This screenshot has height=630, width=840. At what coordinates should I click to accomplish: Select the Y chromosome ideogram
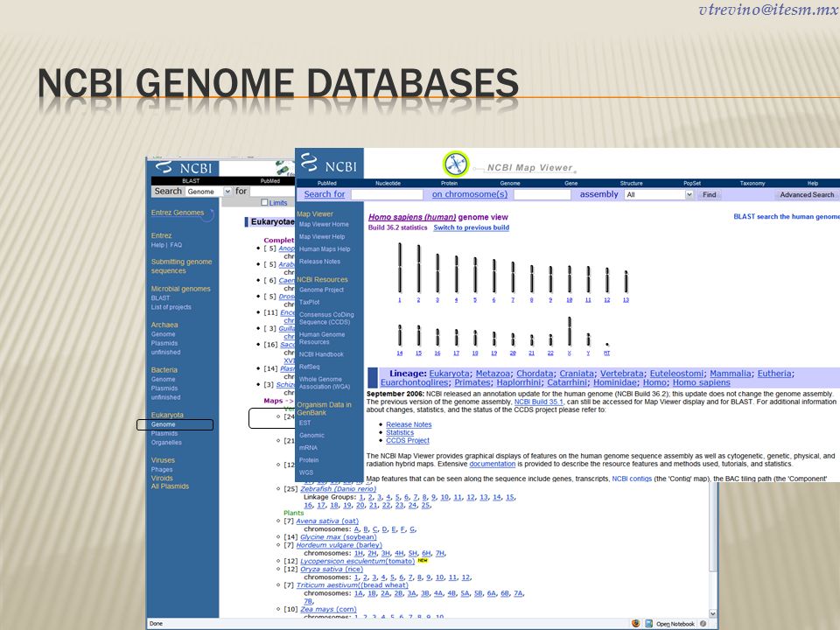coord(588,339)
